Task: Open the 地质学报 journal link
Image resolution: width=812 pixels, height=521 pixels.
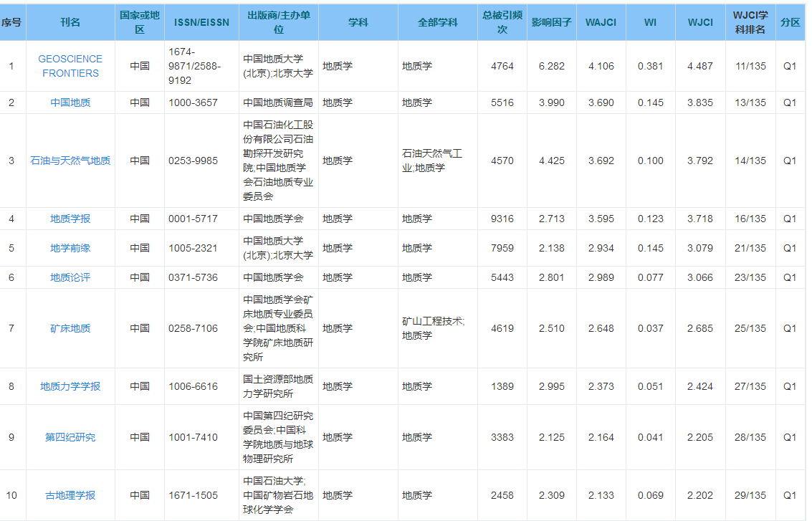Action: 70,219
